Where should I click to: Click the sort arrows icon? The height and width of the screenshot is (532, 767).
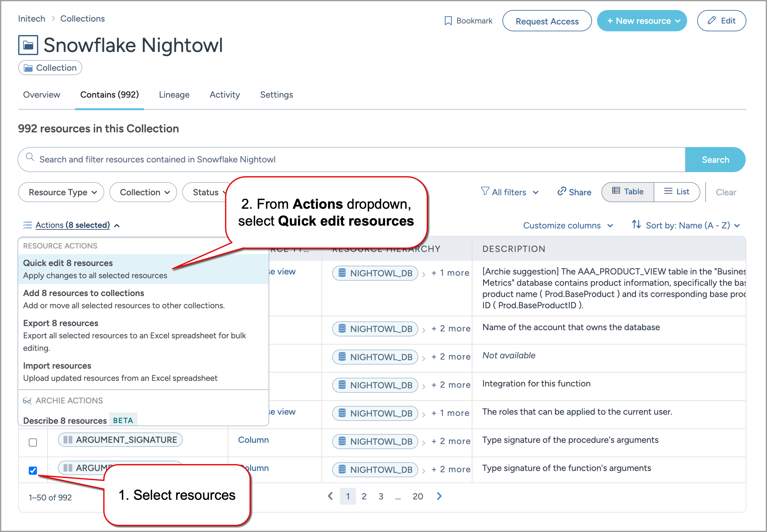tap(636, 224)
